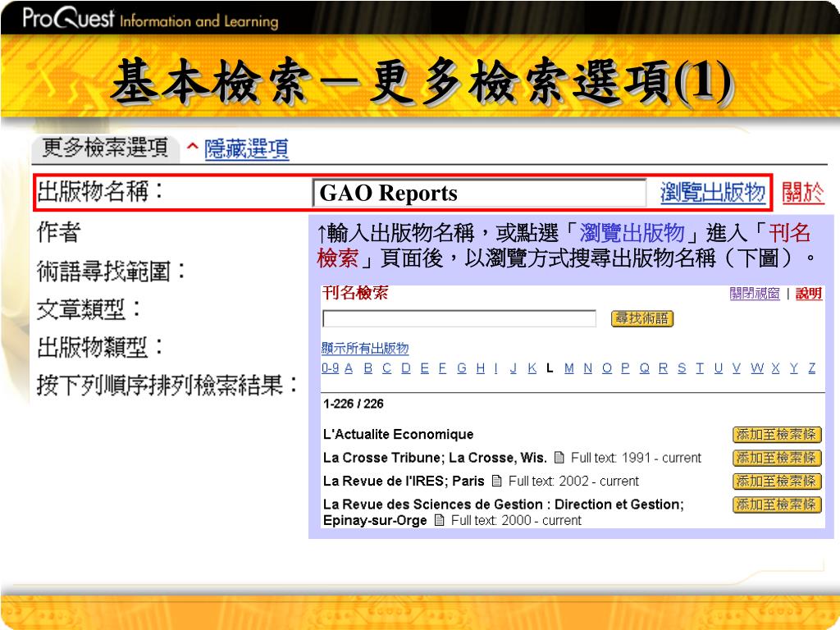Screen dimensions: 840x630
Task: Select letter S in the alphabet index
Action: click(x=682, y=368)
